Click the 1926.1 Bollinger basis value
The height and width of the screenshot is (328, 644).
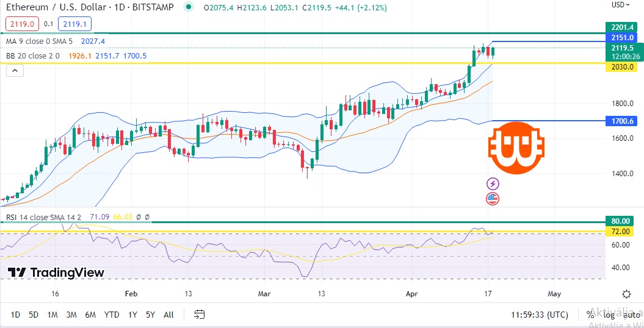[x=79, y=55]
